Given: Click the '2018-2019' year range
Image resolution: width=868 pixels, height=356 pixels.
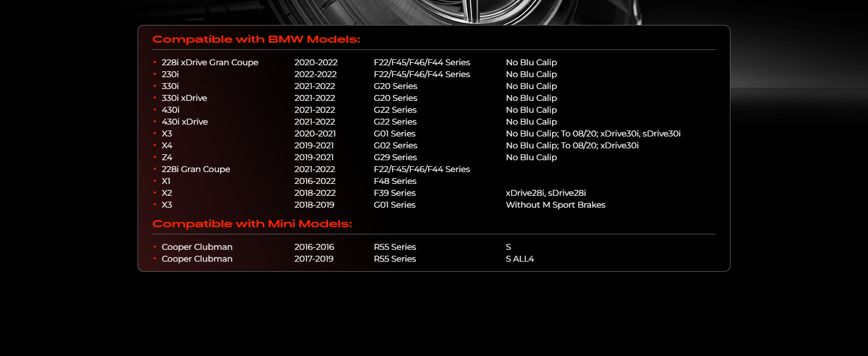Looking at the screenshot, I should (x=314, y=205).
